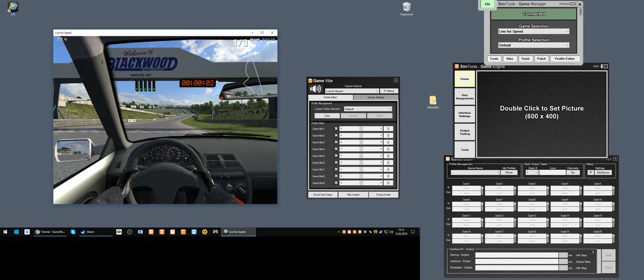Select Home in Game Engine sidebar
The height and width of the screenshot is (280, 644).
tap(465, 79)
